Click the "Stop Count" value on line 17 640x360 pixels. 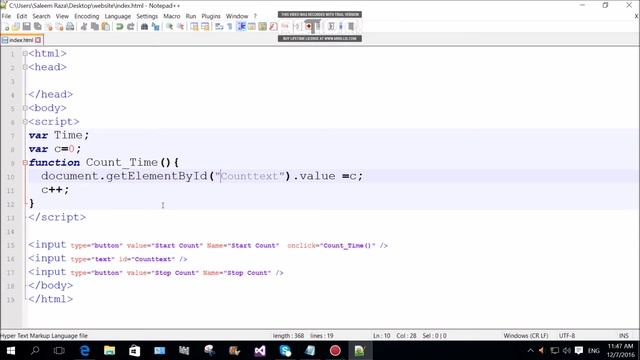point(175,273)
